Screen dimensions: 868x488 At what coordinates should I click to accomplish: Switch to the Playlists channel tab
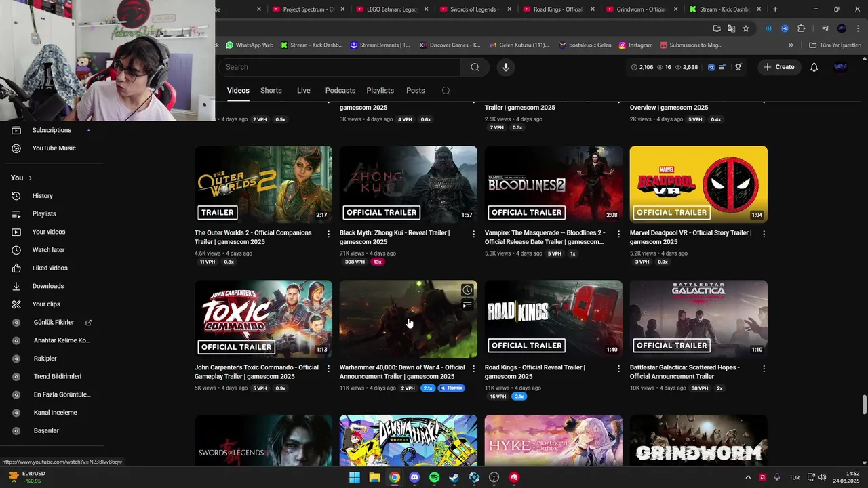(380, 91)
